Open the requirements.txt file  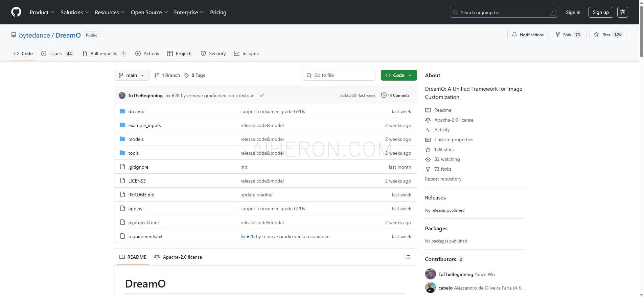tap(145, 236)
